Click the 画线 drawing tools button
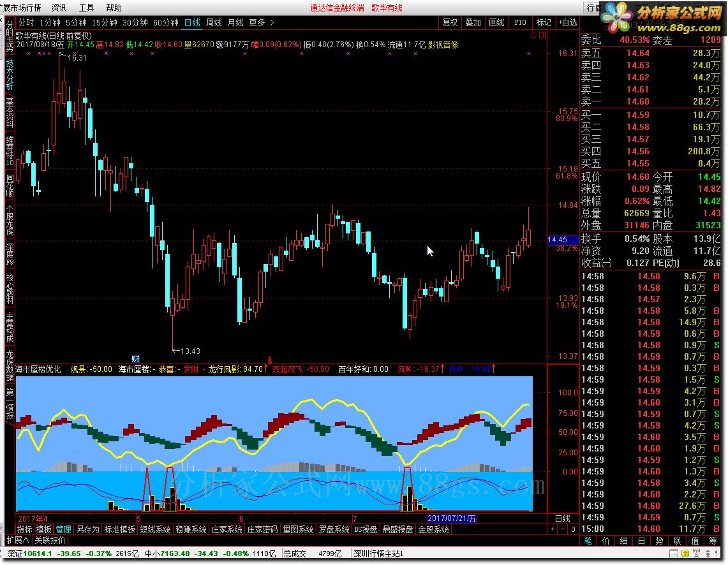This screenshot has width=728, height=565. [497, 22]
